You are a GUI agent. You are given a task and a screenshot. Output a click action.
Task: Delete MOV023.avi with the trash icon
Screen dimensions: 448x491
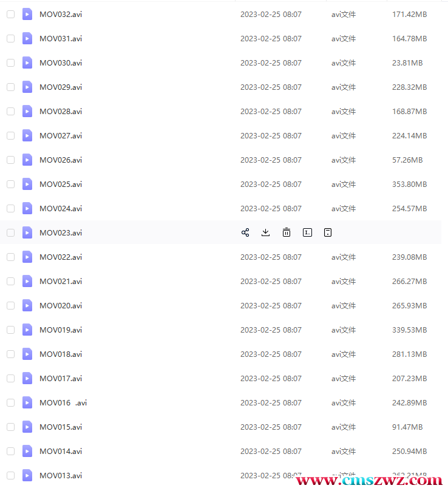tap(287, 232)
